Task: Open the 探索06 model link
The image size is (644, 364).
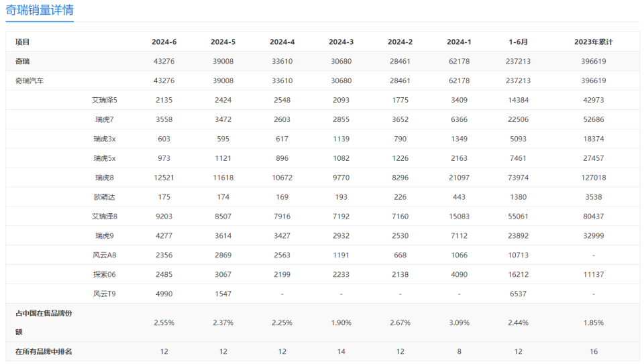Action: click(104, 275)
